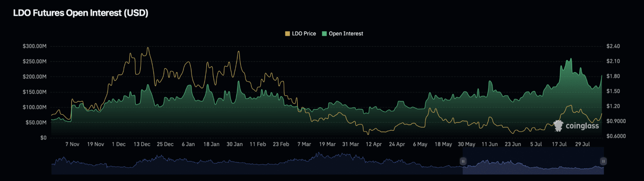
Task: Click the $150.00M left axis label
Action: point(35,92)
